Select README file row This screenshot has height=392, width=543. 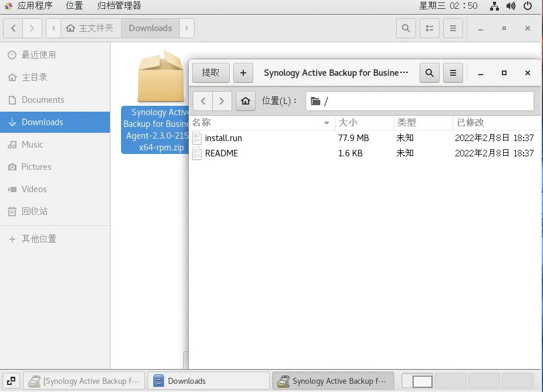[366, 153]
